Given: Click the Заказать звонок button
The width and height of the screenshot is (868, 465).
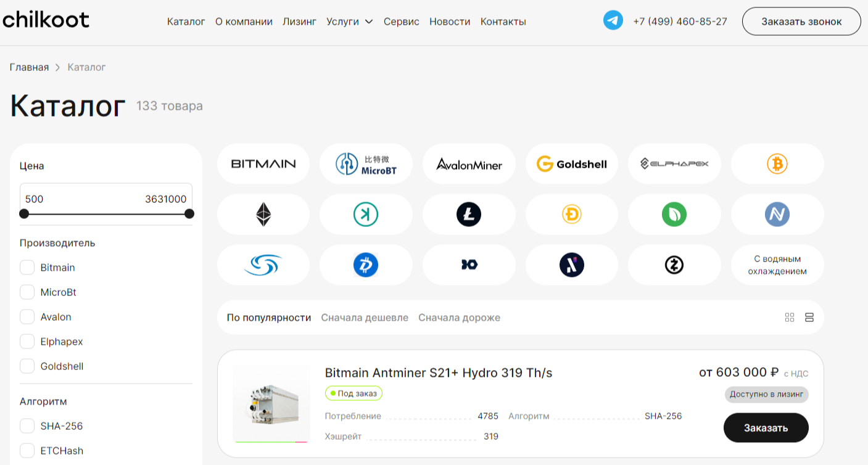Looking at the screenshot, I should coord(801,22).
